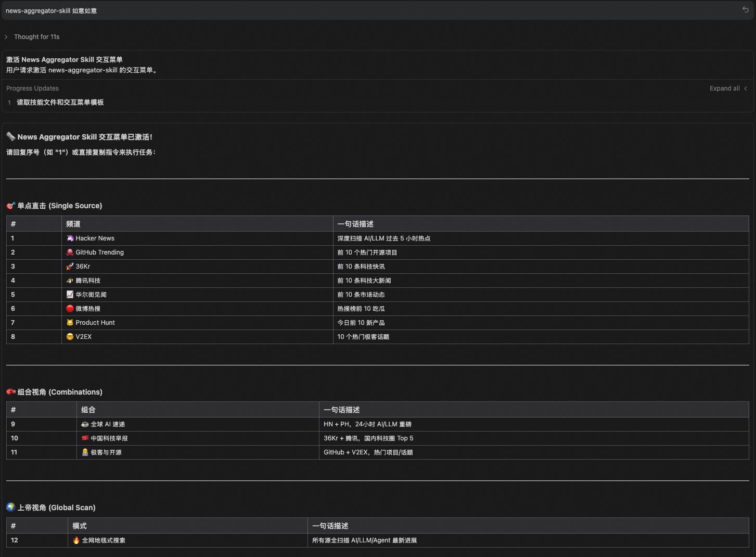Select the 'GitHub Trending' channel text
Image resolution: width=756 pixels, height=557 pixels.
99,252
